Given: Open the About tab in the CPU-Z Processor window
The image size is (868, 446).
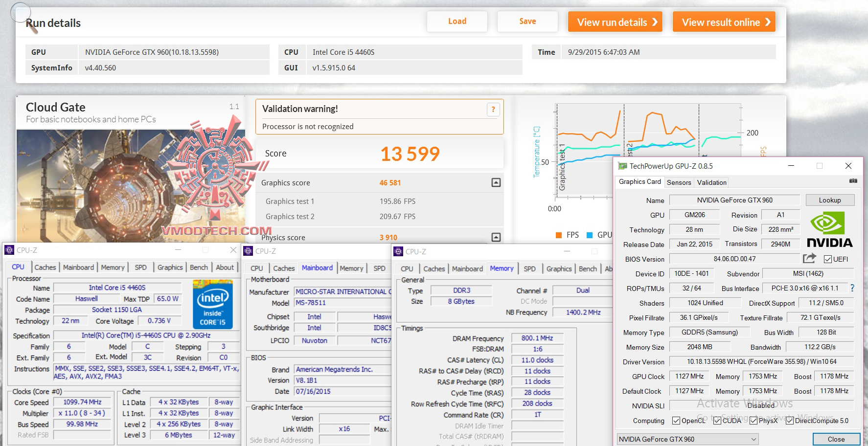Looking at the screenshot, I should [x=225, y=268].
